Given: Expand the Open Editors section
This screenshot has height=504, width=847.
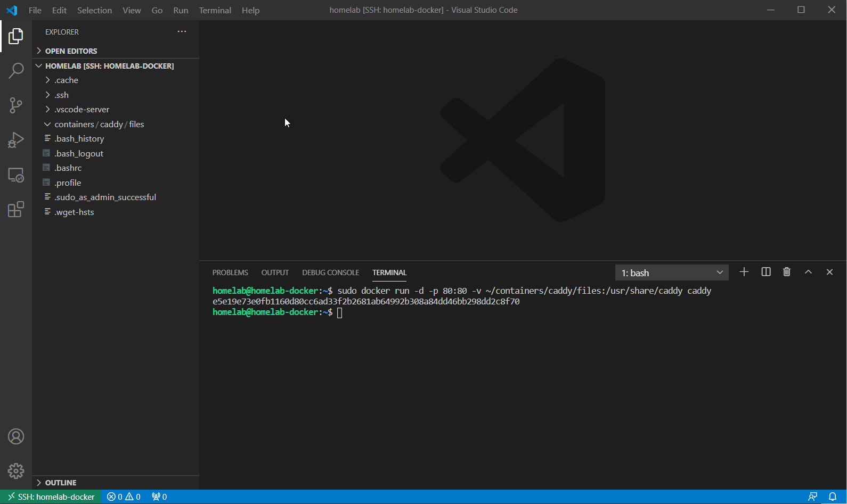Looking at the screenshot, I should [116, 51].
